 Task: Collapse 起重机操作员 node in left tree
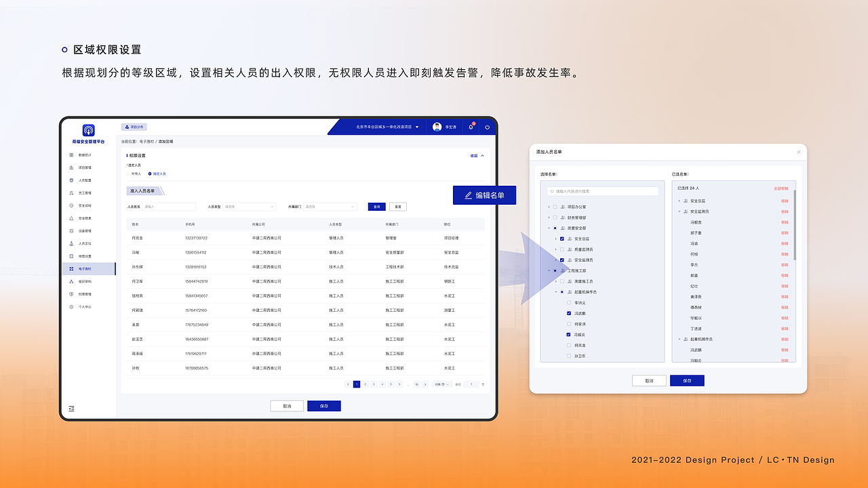(x=555, y=291)
